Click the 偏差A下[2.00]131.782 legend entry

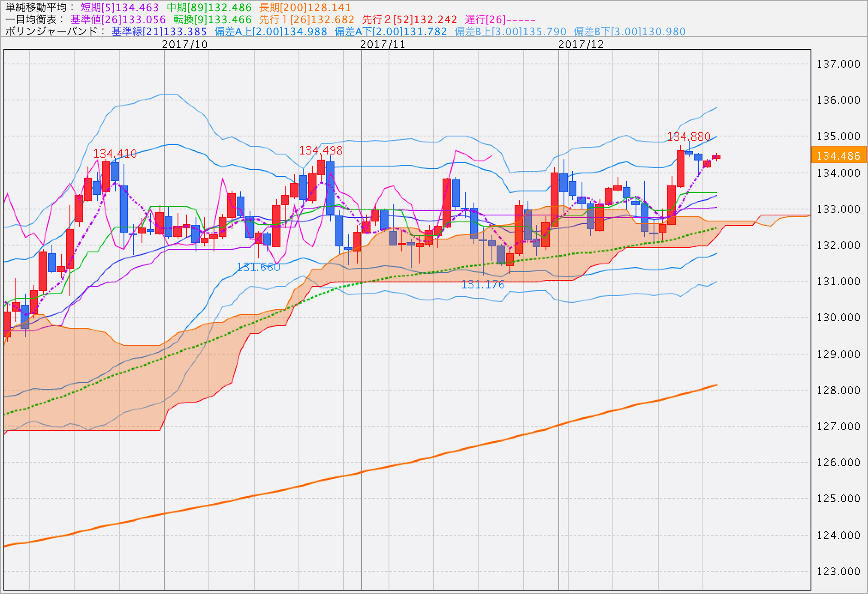point(391,32)
